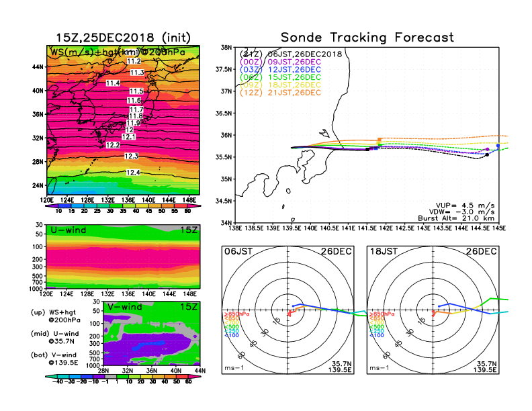The width and height of the screenshot is (532, 411).
Task: Click the 11.4 height contour label
Action: [113, 83]
